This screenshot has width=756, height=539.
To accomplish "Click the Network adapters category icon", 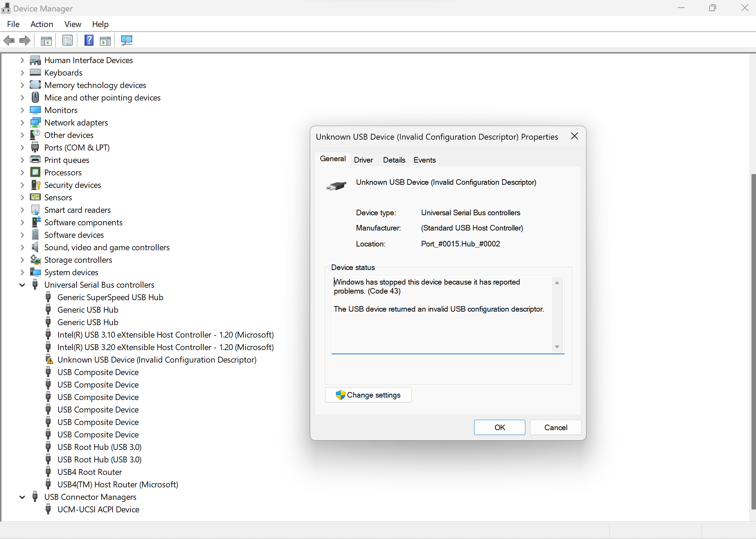I will pyautogui.click(x=35, y=123).
